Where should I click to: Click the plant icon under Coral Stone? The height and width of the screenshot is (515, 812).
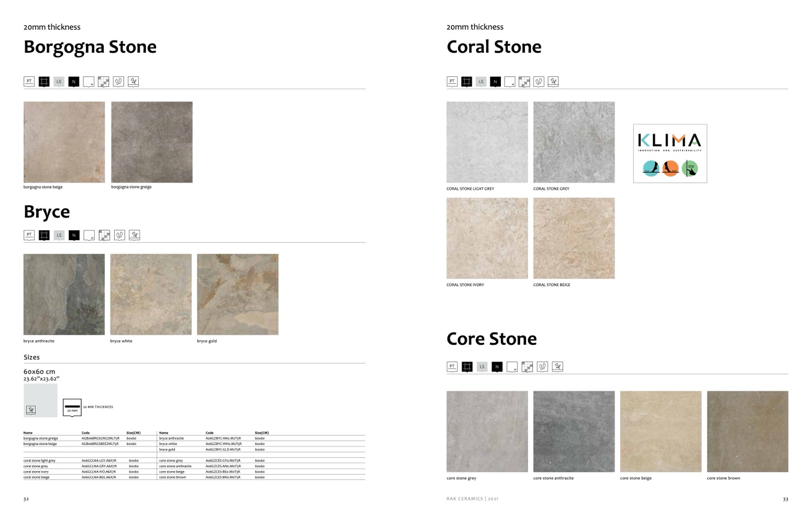point(553,82)
